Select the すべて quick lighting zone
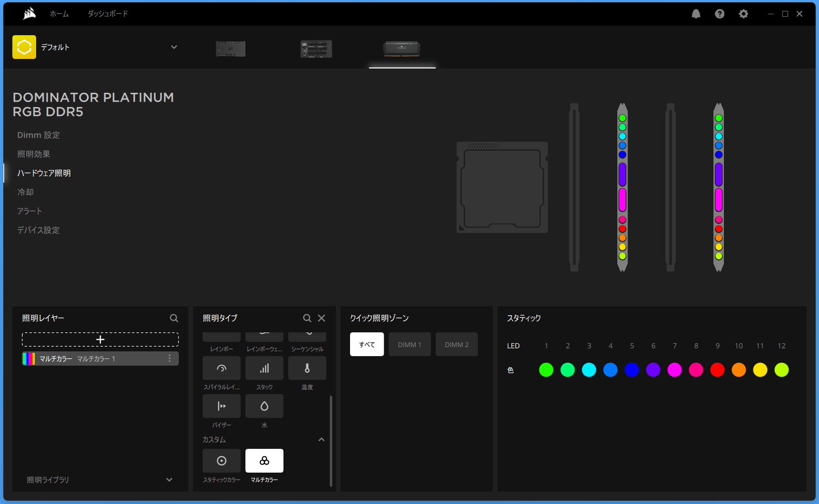The image size is (819, 504). pyautogui.click(x=367, y=344)
